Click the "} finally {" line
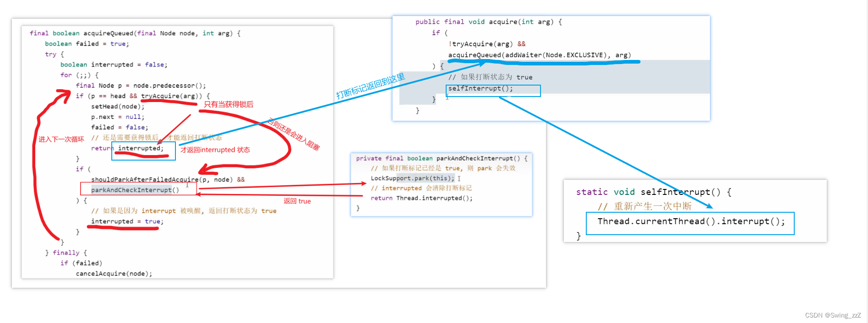Image resolution: width=868 pixels, height=323 pixels. pyautogui.click(x=66, y=253)
